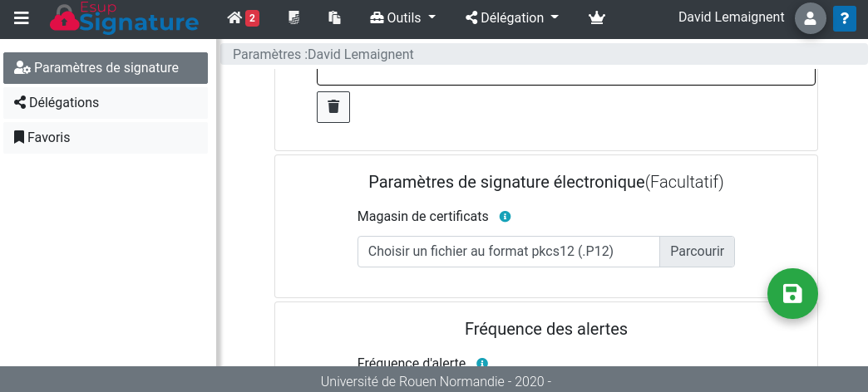
Task: Show info for Magasin de certificats
Action: [x=505, y=217]
